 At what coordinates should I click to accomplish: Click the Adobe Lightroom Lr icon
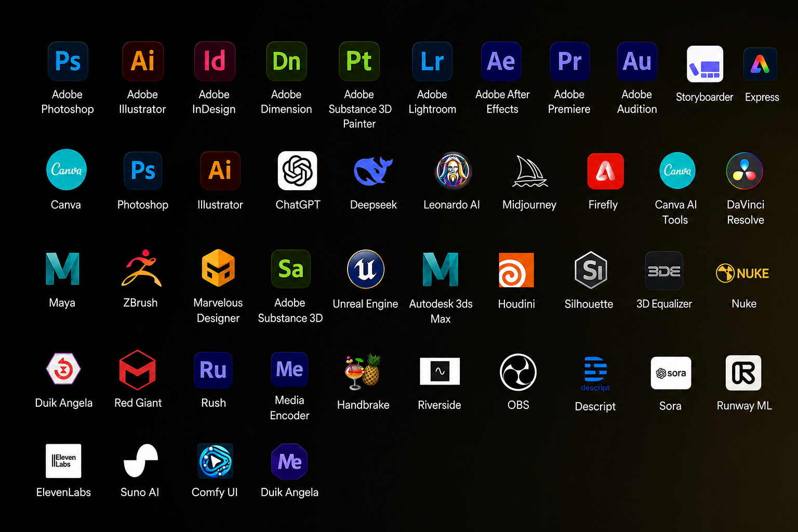pos(432,61)
